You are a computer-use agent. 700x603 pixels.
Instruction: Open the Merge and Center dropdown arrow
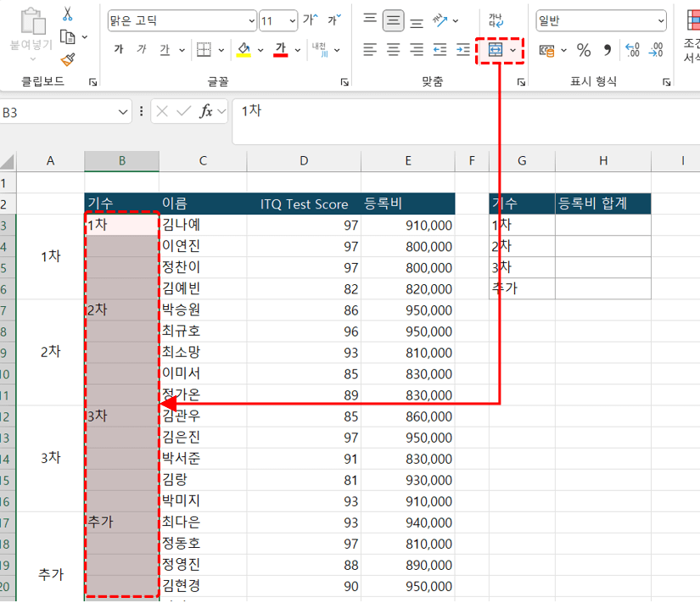pos(513,50)
